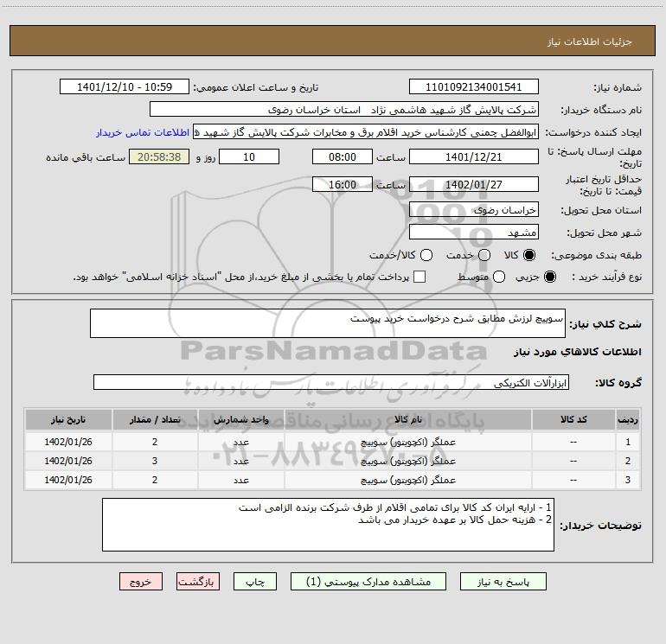Click the 'بازگشت' back button
The width and height of the screenshot is (666, 644).
[x=198, y=583]
